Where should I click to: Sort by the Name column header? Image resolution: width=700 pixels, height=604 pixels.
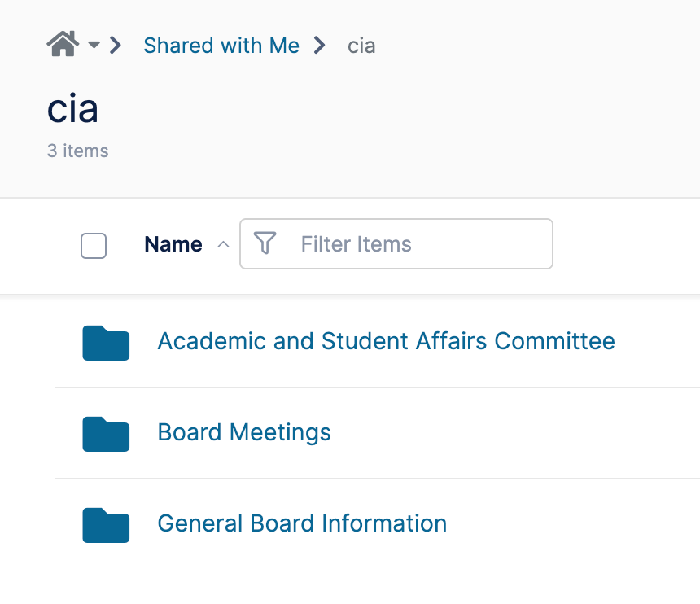pos(173,244)
